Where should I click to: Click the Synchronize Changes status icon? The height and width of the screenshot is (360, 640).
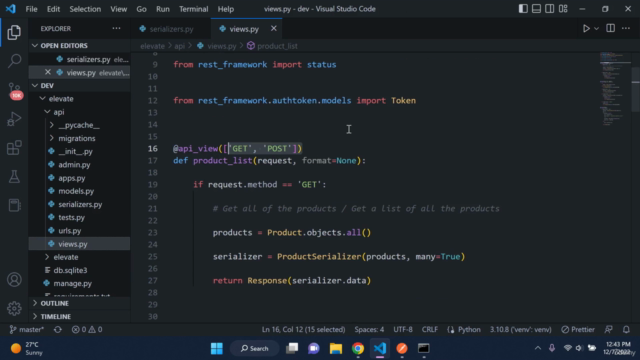[x=58, y=329]
